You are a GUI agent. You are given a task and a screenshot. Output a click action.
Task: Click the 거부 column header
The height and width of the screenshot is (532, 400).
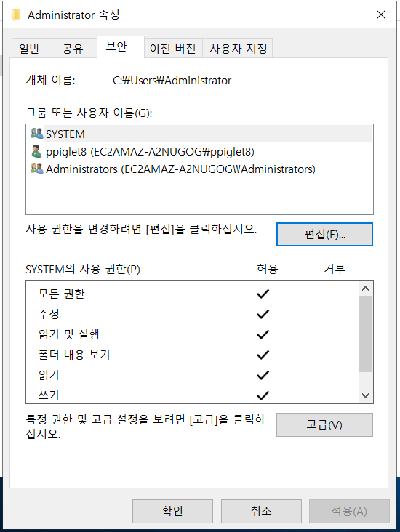click(x=335, y=269)
